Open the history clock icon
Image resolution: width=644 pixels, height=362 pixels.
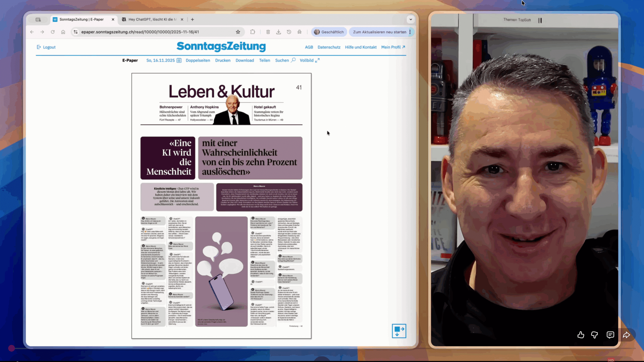[x=289, y=32]
